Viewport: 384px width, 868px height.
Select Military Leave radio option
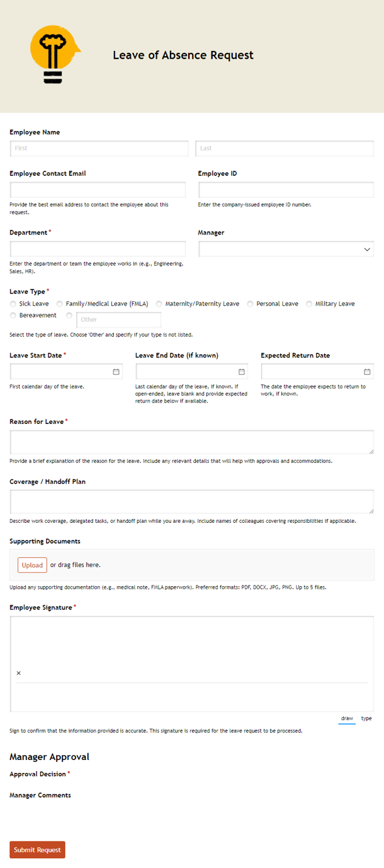310,304
